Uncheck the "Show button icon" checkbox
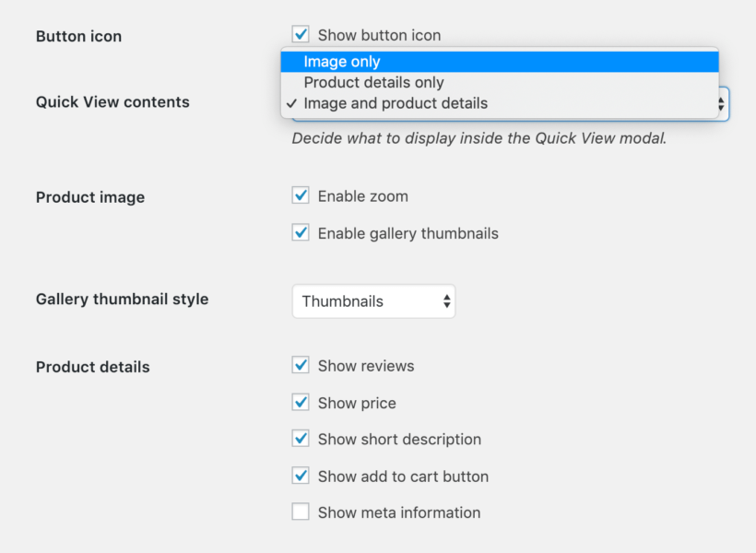The height and width of the screenshot is (553, 756). tap(300, 34)
